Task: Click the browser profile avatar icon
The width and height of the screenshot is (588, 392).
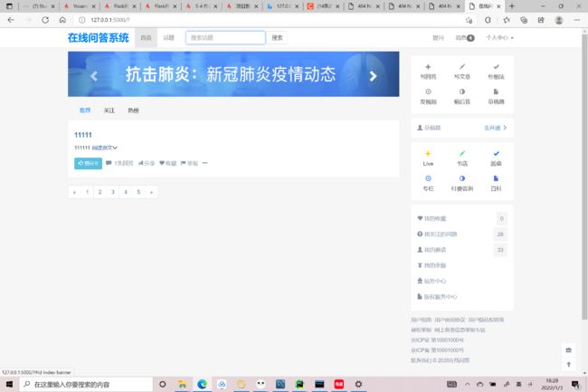Action: [x=559, y=20]
